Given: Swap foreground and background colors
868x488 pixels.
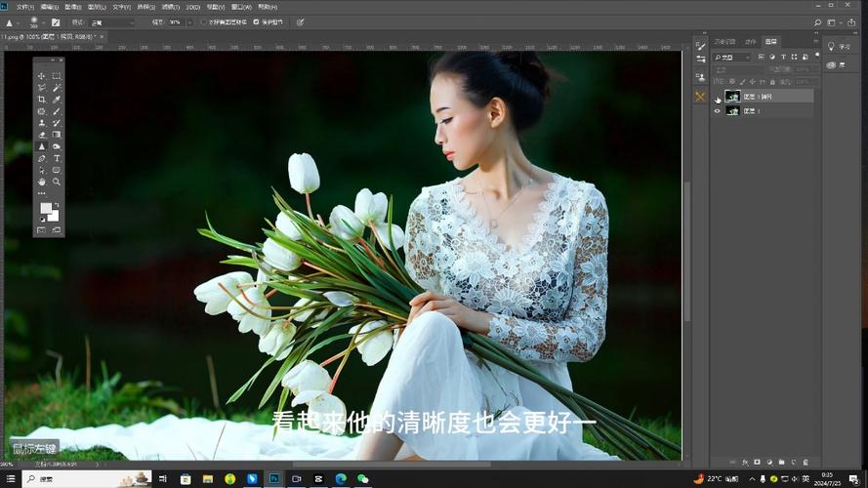Looking at the screenshot, I should click(x=57, y=205).
